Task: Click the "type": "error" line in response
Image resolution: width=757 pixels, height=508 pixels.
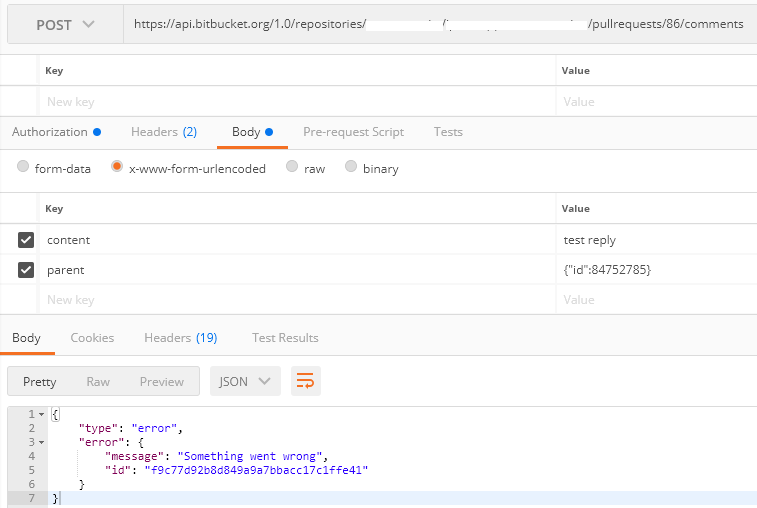Action: (130, 428)
